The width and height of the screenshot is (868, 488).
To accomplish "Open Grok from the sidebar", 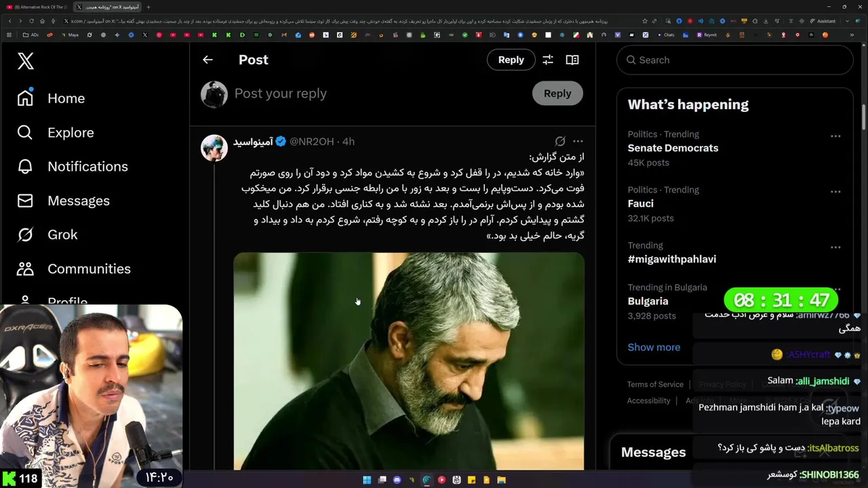I will (x=47, y=235).
